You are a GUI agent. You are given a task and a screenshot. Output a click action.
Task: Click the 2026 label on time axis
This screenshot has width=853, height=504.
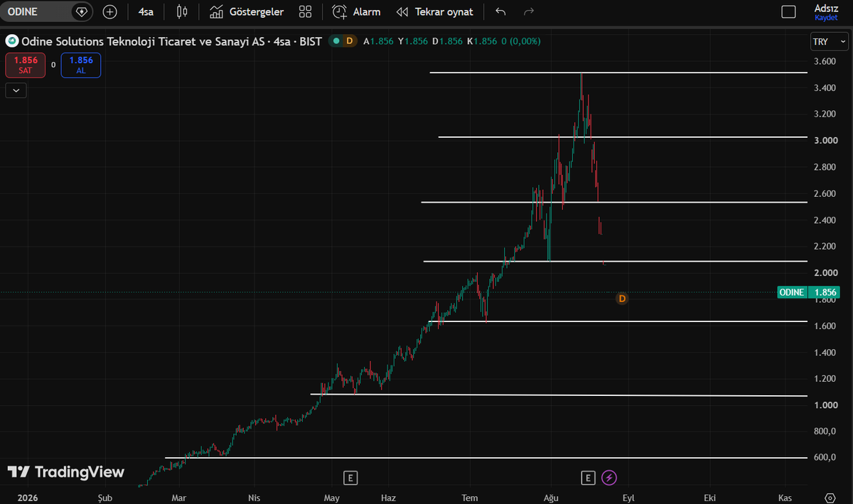point(28,498)
